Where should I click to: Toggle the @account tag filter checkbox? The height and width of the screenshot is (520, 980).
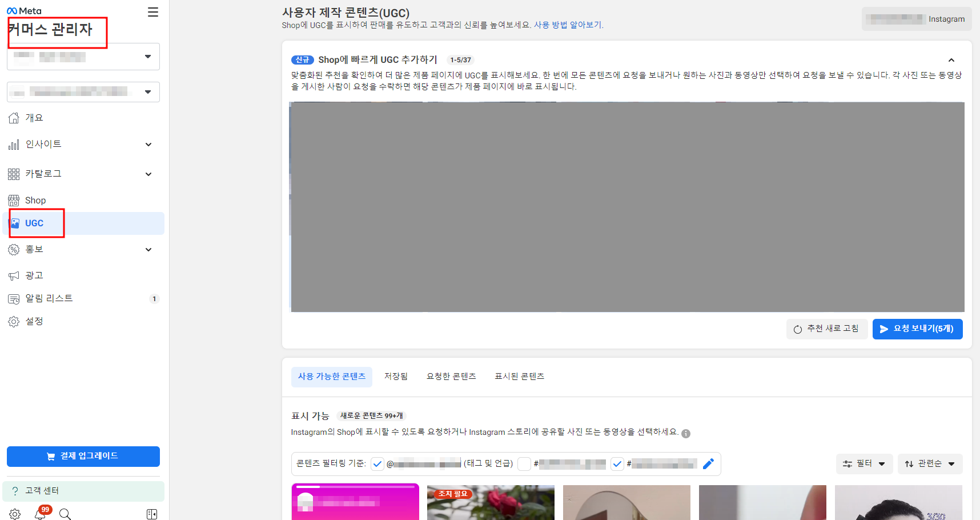(377, 464)
